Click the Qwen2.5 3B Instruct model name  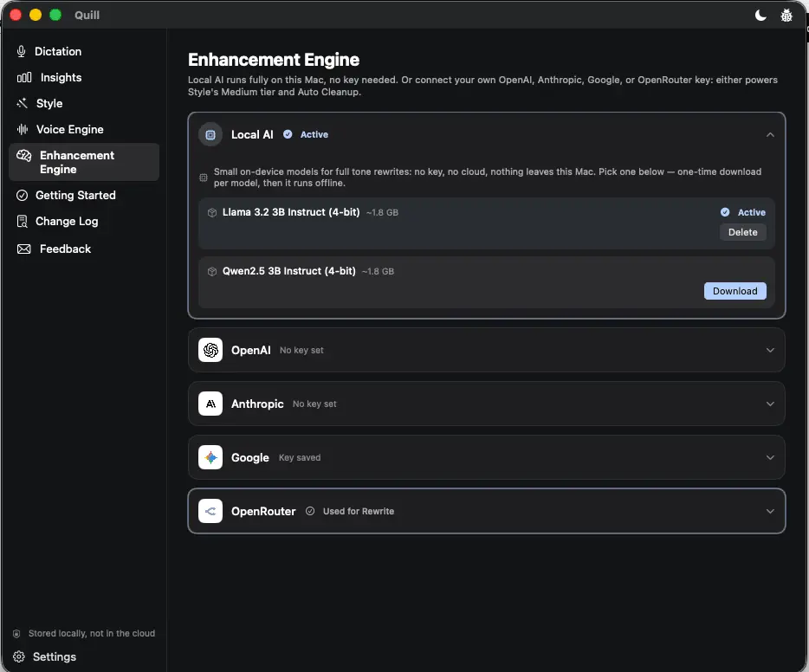(289, 271)
